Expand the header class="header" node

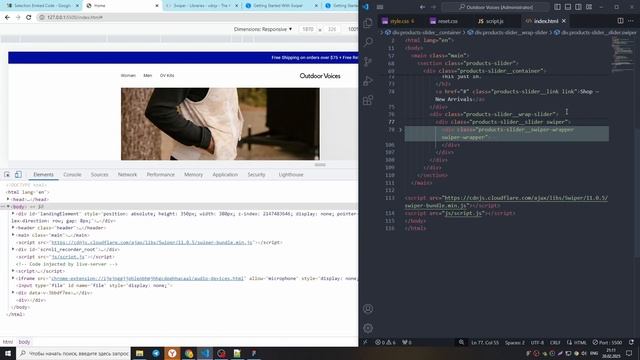tap(13, 228)
